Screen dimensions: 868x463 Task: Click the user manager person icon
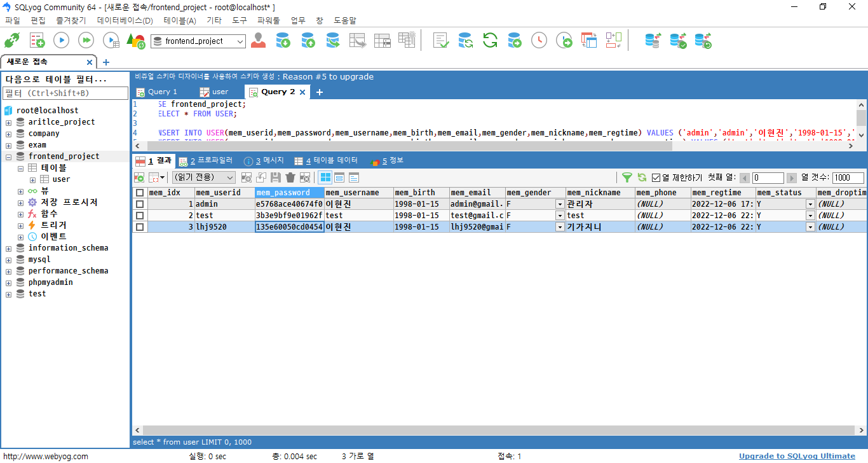(x=259, y=41)
